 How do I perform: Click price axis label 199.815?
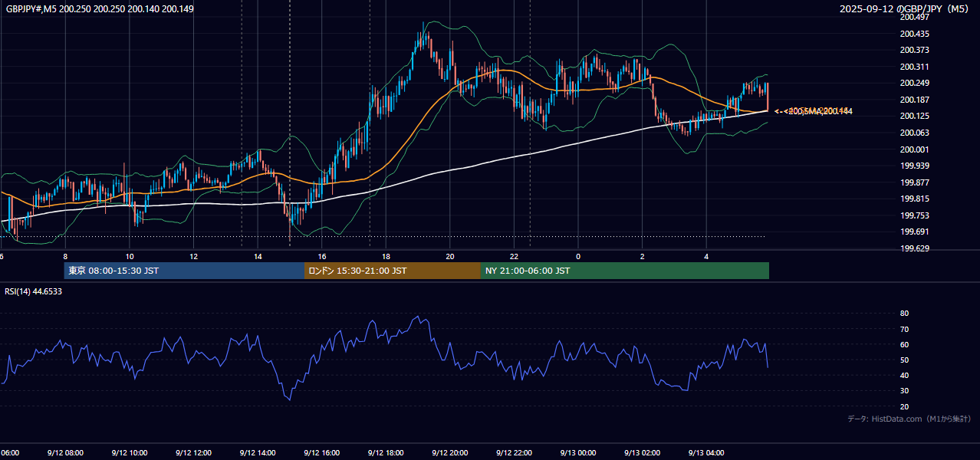(914, 199)
